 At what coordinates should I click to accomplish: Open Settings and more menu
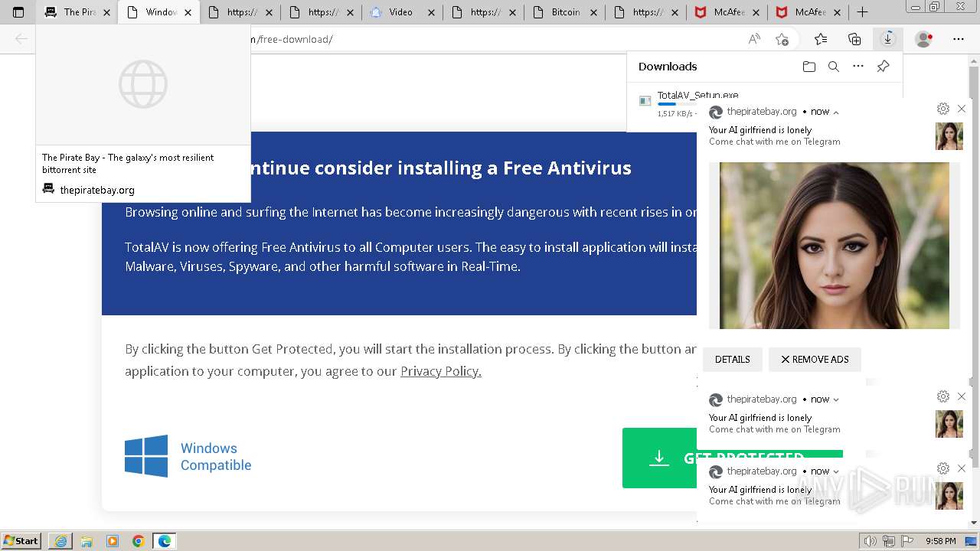coord(959,39)
